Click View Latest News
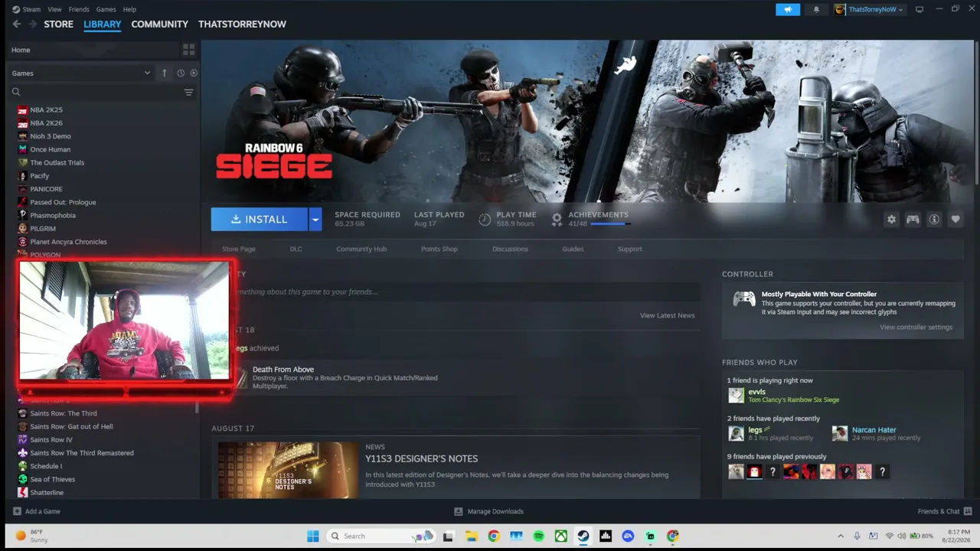This screenshot has width=980, height=551. pyautogui.click(x=668, y=315)
